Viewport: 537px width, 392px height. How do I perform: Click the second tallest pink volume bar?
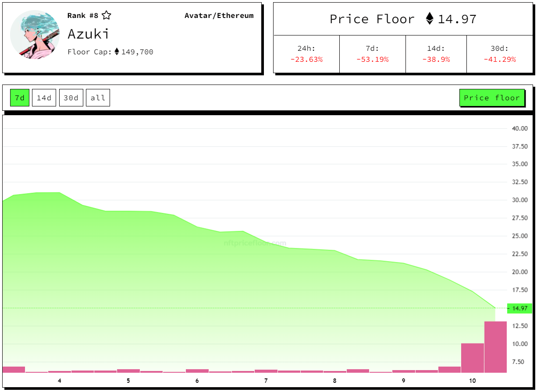(x=473, y=358)
